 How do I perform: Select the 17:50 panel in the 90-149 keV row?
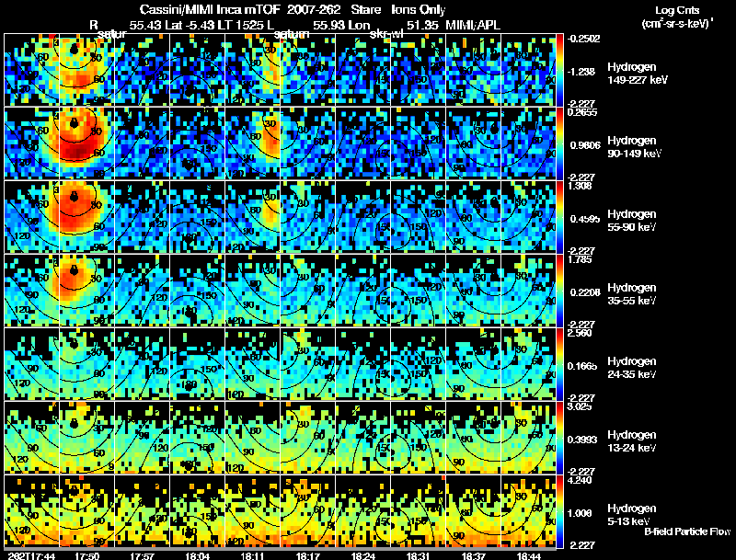pos(86,143)
